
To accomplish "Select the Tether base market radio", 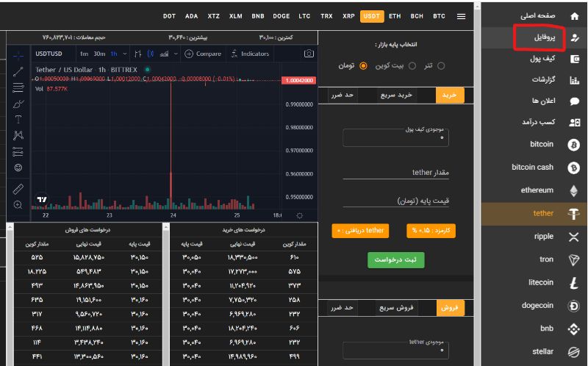I will coord(441,66).
